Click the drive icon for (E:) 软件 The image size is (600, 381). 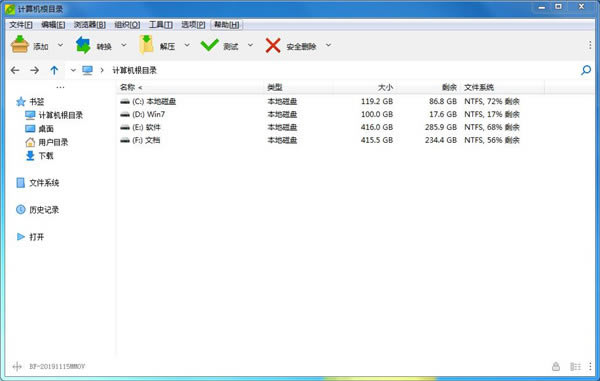[x=125, y=127]
